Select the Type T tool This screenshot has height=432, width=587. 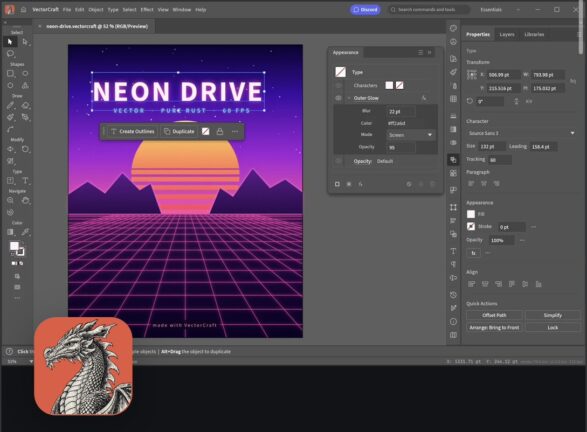pyautogui.click(x=25, y=180)
